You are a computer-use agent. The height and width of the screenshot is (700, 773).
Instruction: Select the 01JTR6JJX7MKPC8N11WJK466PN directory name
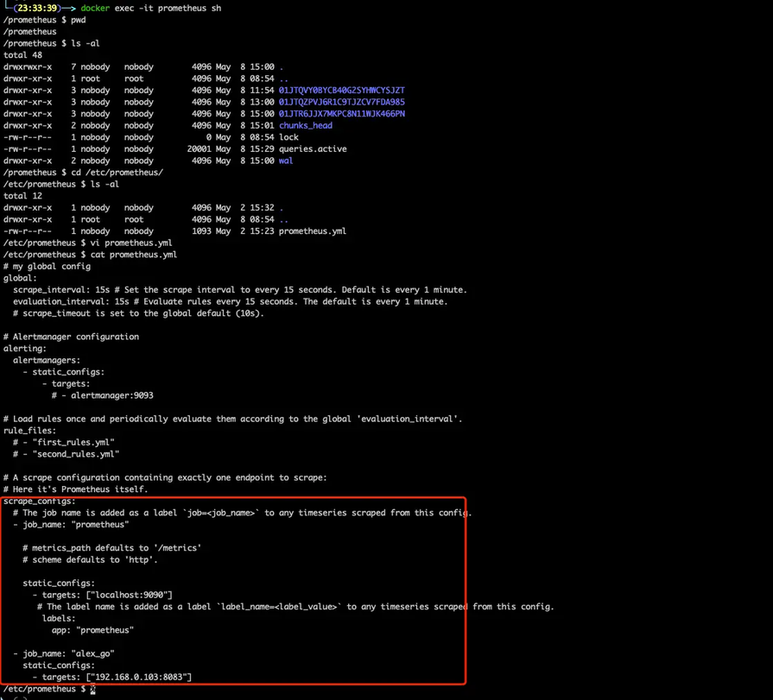[x=342, y=114]
